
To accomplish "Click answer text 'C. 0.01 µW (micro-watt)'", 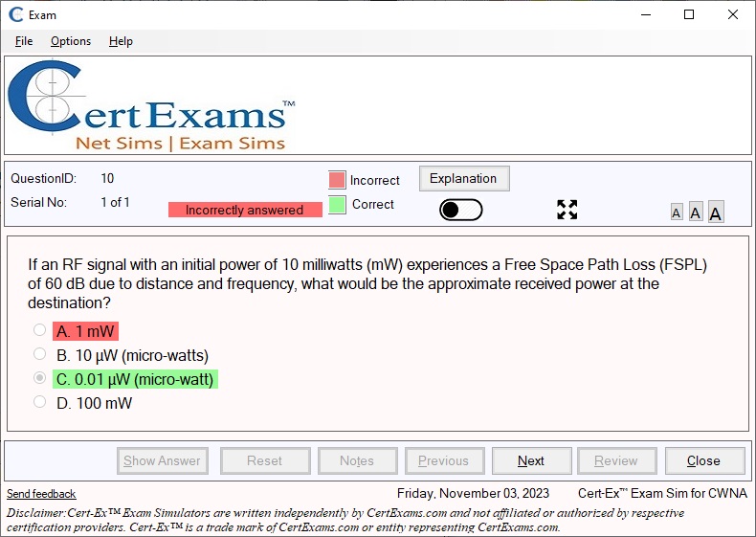I will pyautogui.click(x=135, y=379).
